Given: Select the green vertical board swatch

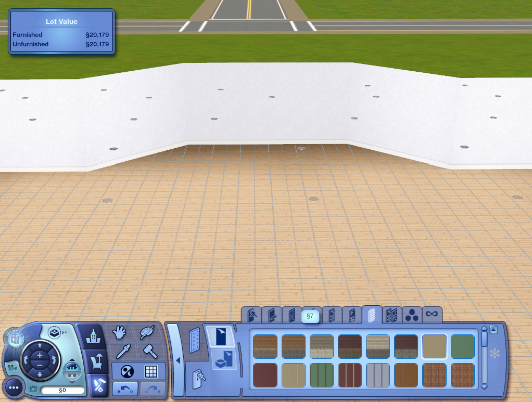Looking at the screenshot, I should tap(321, 375).
